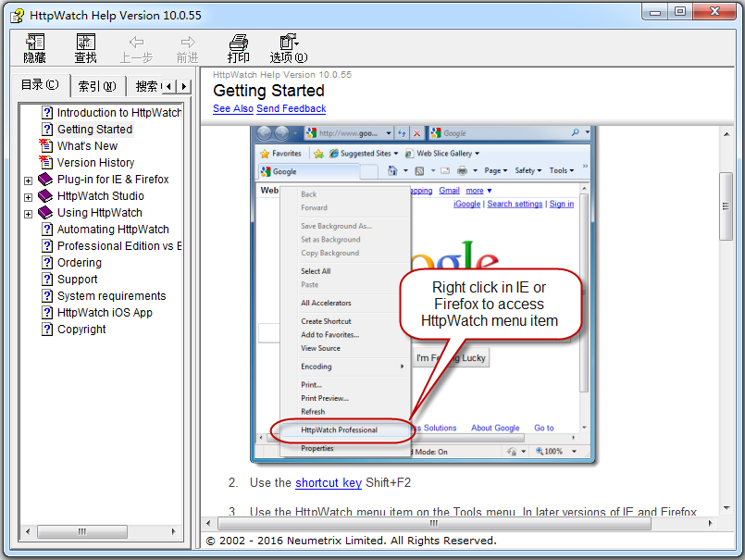Screen dimensions: 745x560
Task: Expand the Using HttpWatch tree node
Action: click(29, 214)
